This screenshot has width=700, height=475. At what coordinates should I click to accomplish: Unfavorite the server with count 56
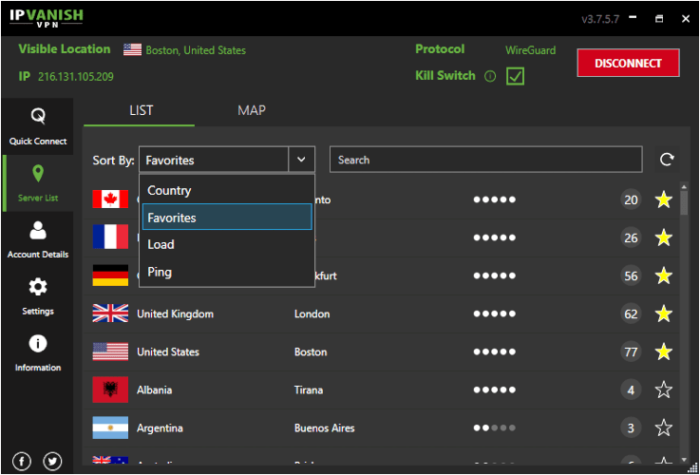click(664, 275)
